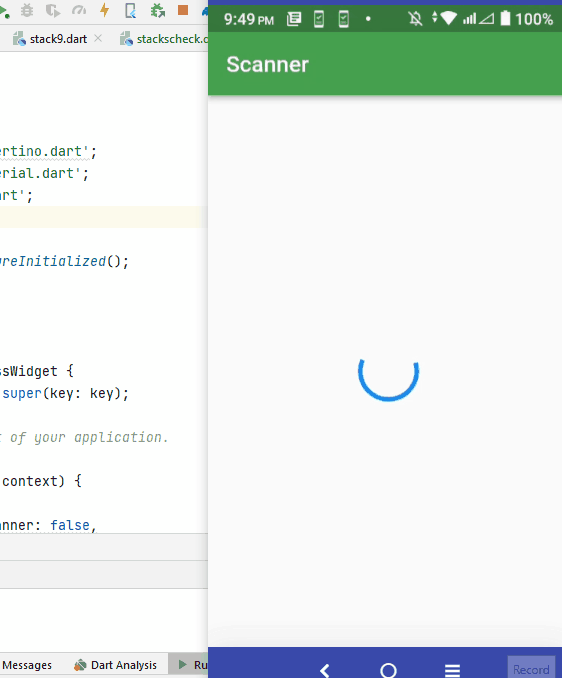Tap the battery icon showing 100%
This screenshot has width=562, height=678.
click(505, 19)
